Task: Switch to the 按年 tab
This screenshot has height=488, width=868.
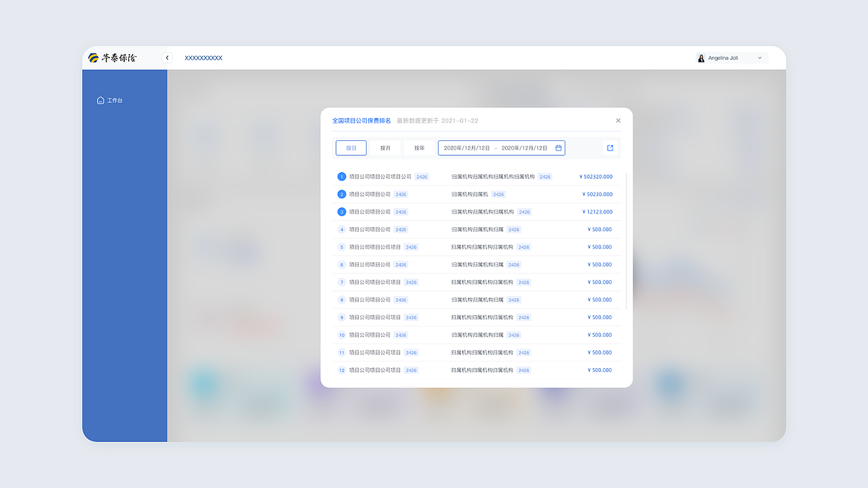Action: [420, 148]
